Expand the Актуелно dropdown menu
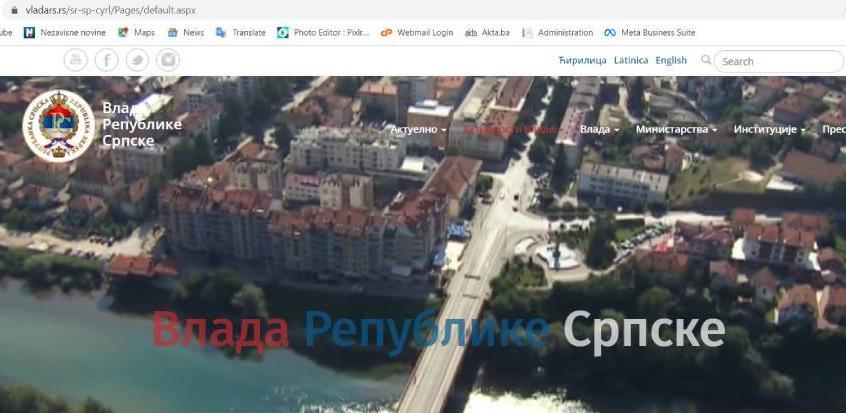Viewport: 846px width, 413px height. [418, 130]
